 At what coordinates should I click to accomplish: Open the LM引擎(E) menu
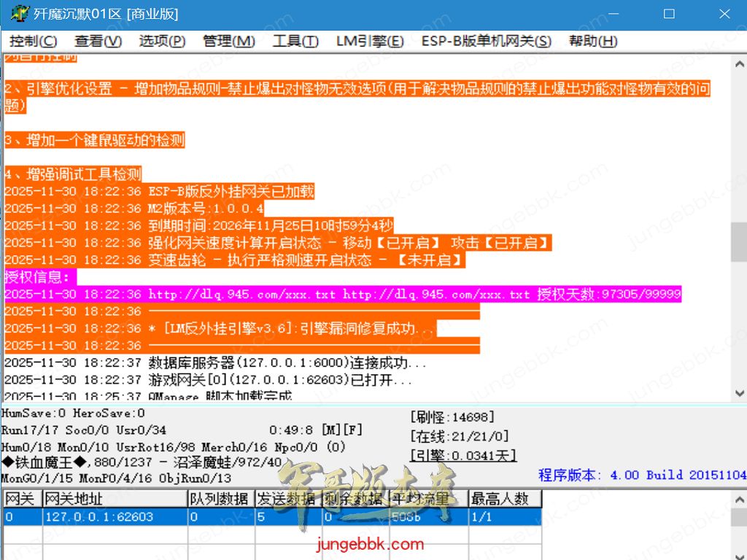[370, 42]
